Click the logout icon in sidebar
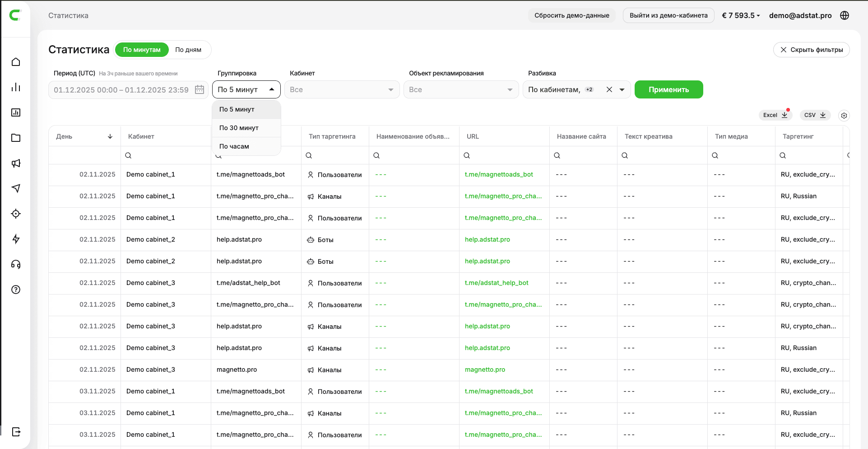868x449 pixels. pos(16,432)
